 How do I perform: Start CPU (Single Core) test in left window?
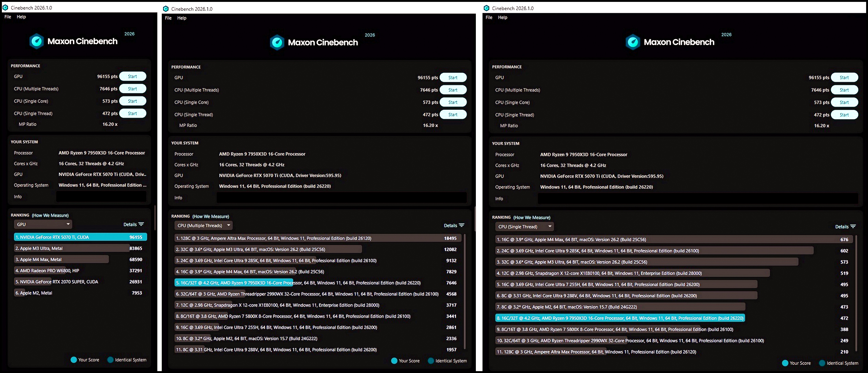pos(132,101)
